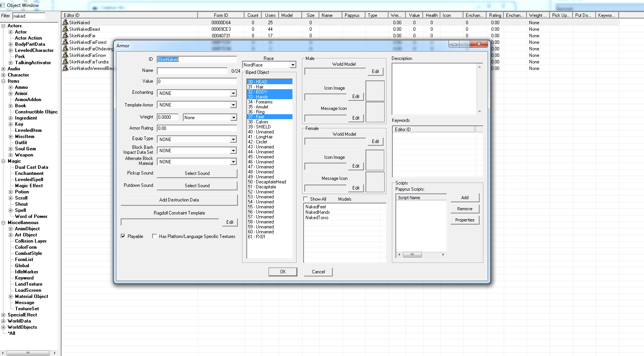Click Remove under Papyrus Scripts
The width and height of the screenshot is (644, 356).
465,209
